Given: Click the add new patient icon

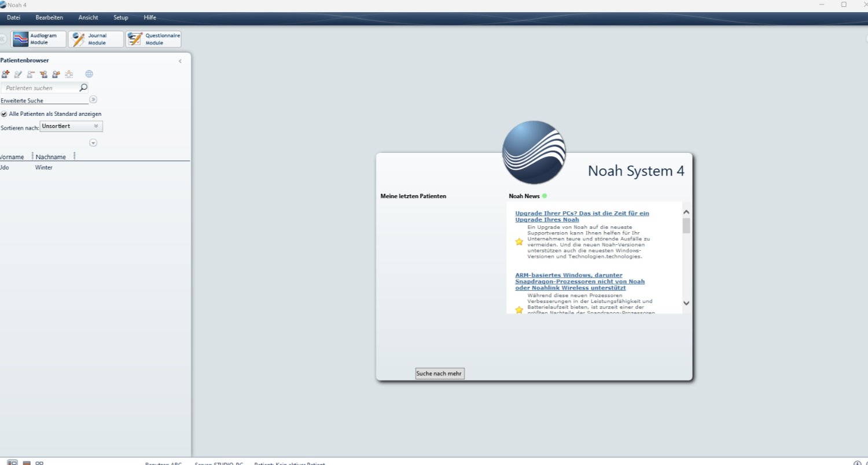Looking at the screenshot, I should (6, 74).
